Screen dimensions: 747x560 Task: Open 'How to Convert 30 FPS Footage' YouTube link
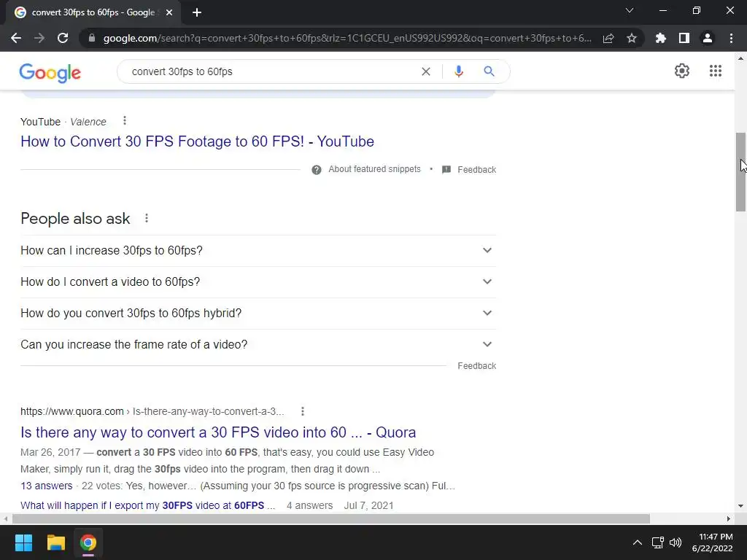(x=197, y=141)
